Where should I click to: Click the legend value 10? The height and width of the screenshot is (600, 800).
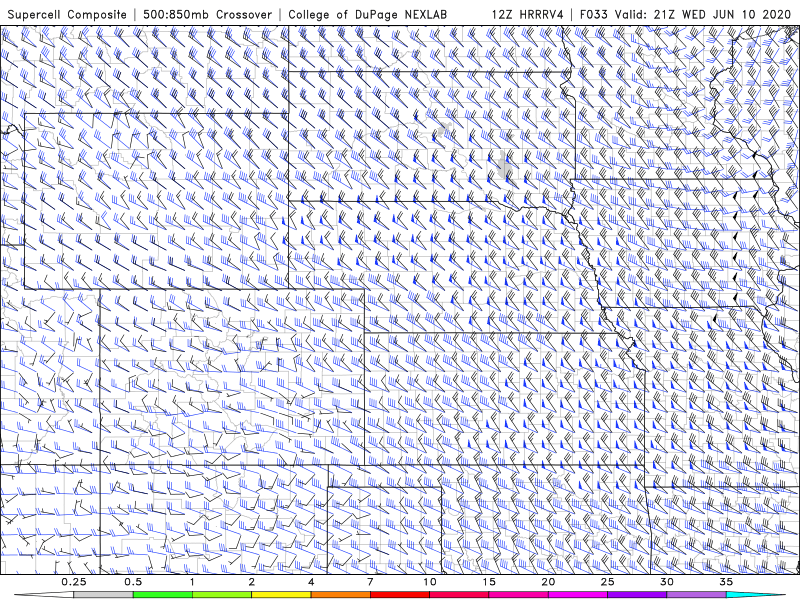[430, 582]
